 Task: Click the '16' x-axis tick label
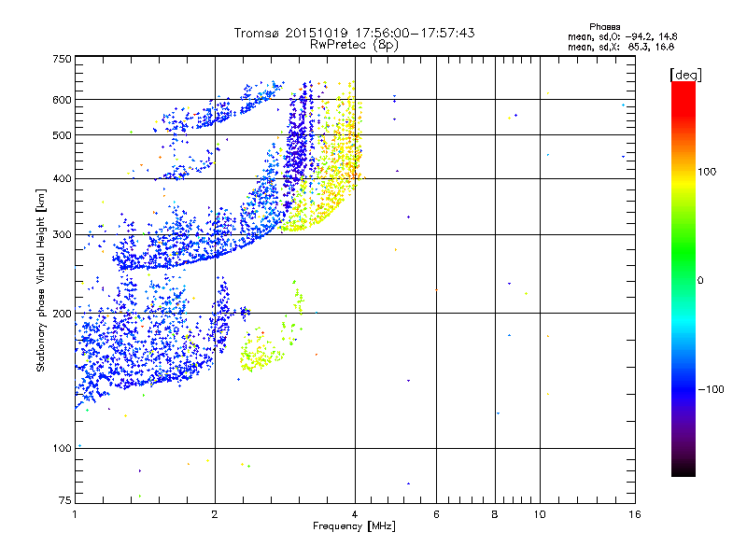635,514
